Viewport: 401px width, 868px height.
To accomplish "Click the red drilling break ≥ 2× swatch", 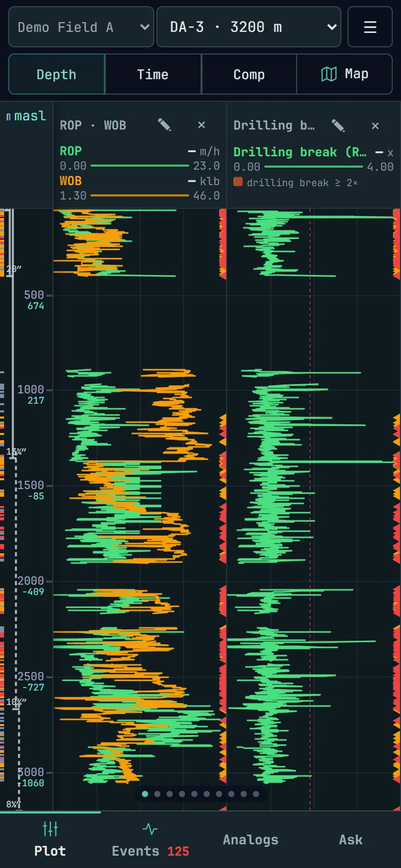I will point(238,182).
